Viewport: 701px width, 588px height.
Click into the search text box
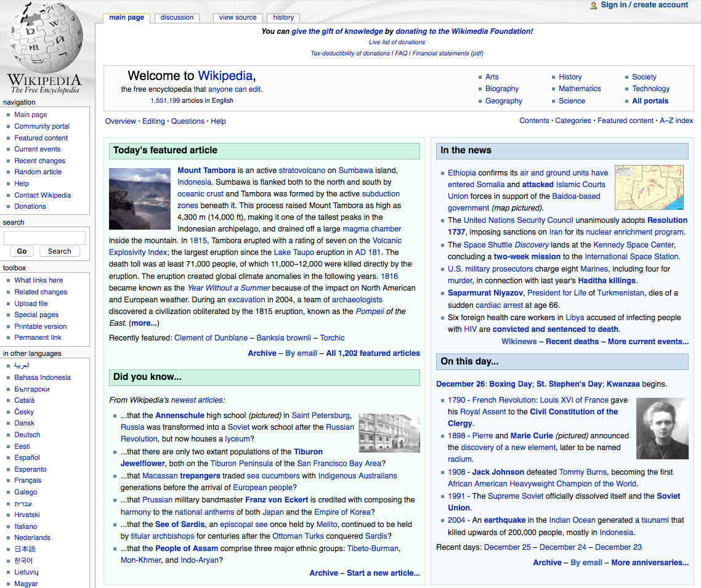click(x=44, y=238)
